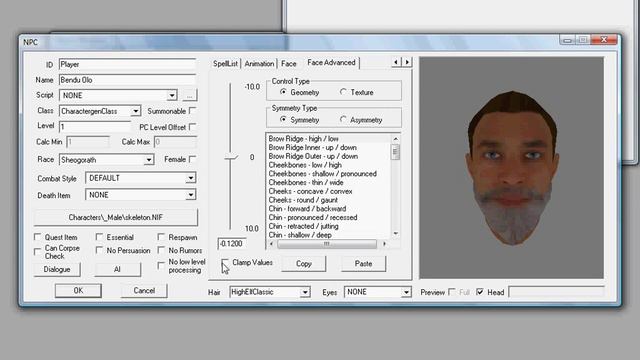640x360 pixels.
Task: Select "Chin - retracted / jutting"
Action: tap(303, 226)
